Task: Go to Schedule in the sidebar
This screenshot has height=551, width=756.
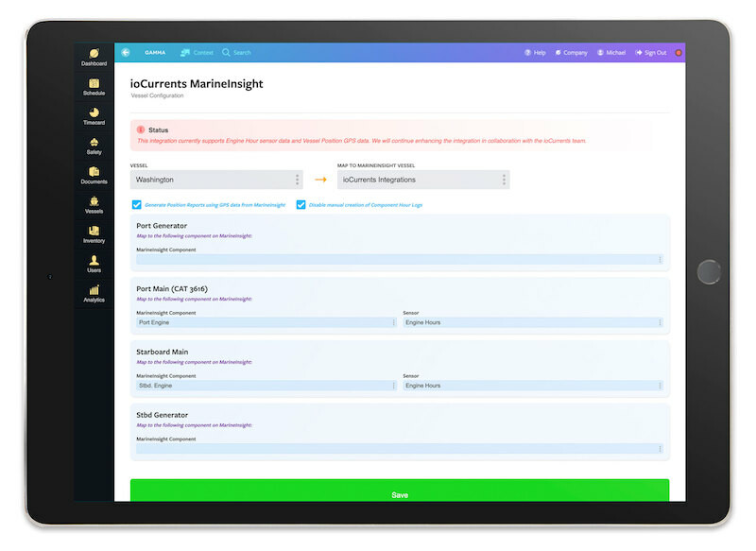Action: (94, 86)
